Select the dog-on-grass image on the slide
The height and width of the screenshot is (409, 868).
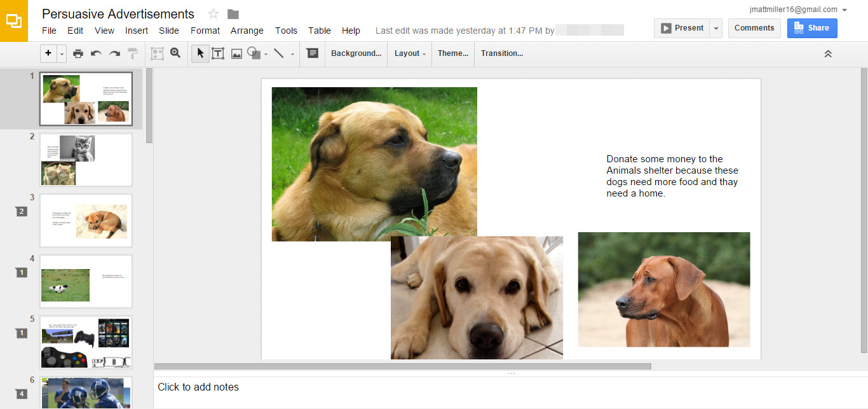click(374, 164)
